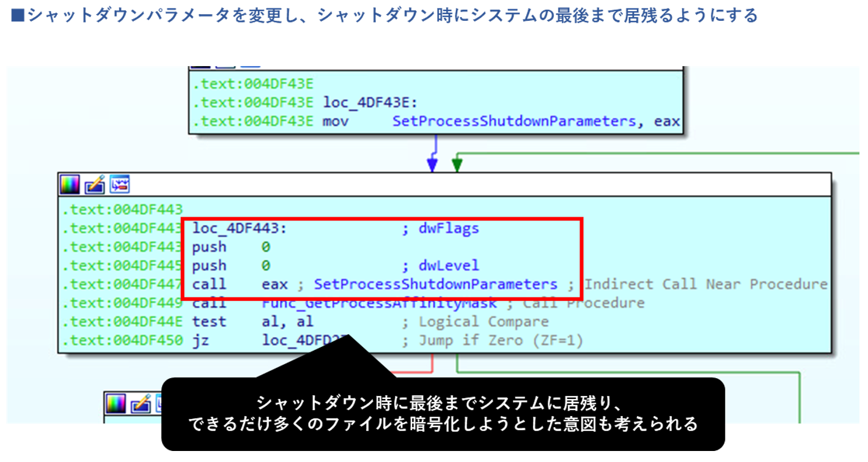Click the rainbow color icon of the bottom block

point(116,403)
